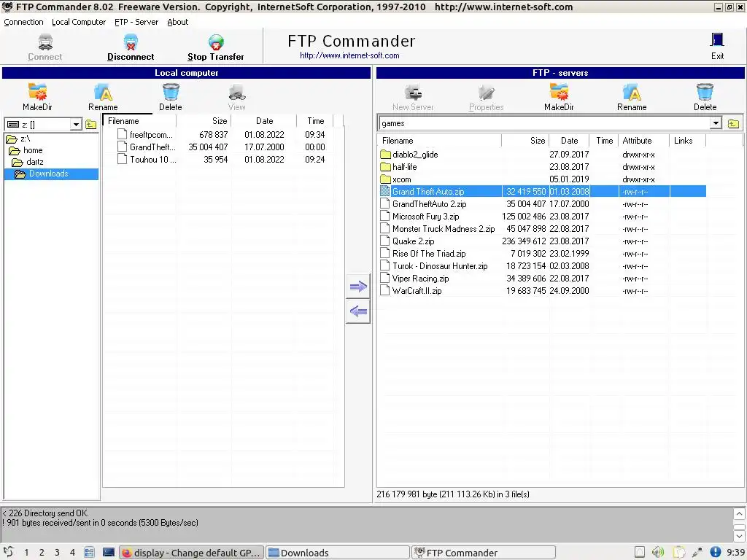Select the Downloads folder in tree
This screenshot has width=747, height=560.
pyautogui.click(x=49, y=174)
